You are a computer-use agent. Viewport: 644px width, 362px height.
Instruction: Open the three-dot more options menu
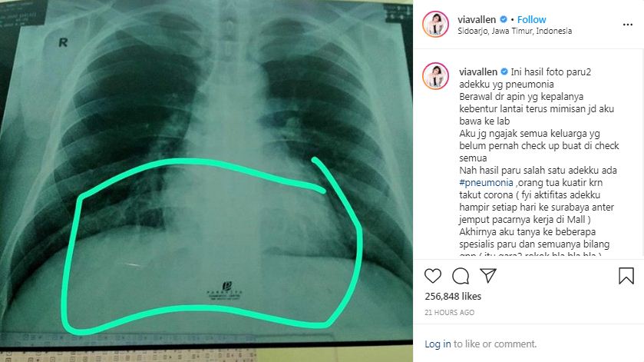click(x=628, y=25)
